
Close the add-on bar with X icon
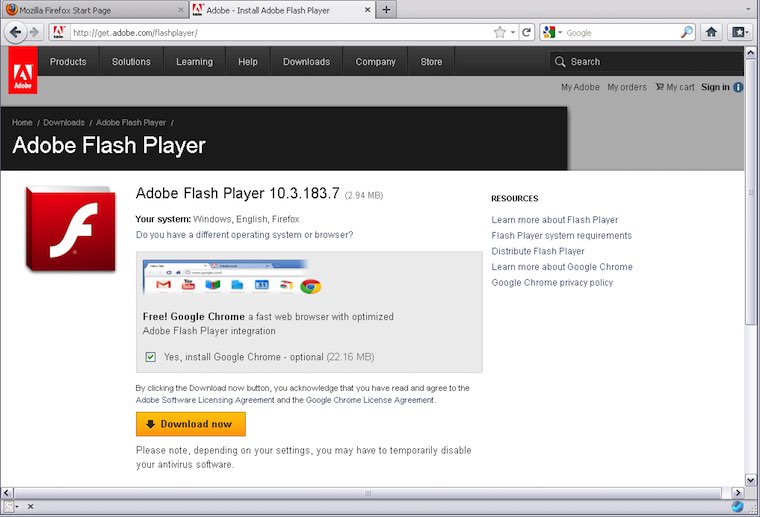pyautogui.click(x=30, y=506)
